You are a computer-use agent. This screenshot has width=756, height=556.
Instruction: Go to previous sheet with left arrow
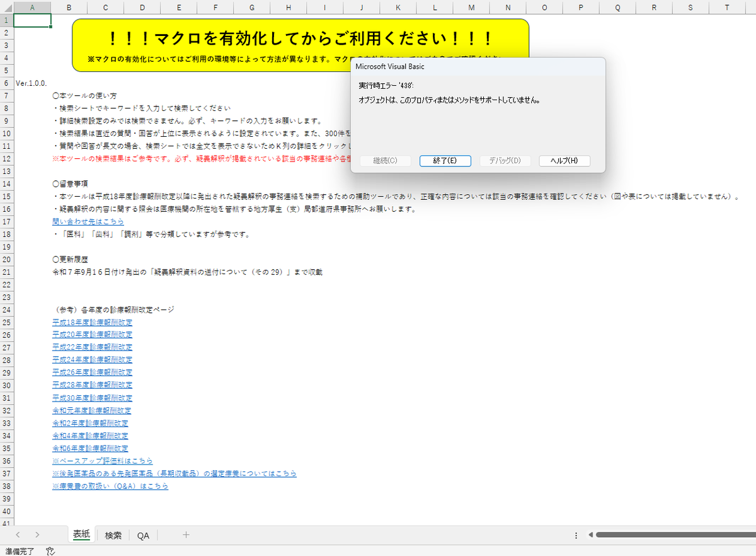point(18,535)
